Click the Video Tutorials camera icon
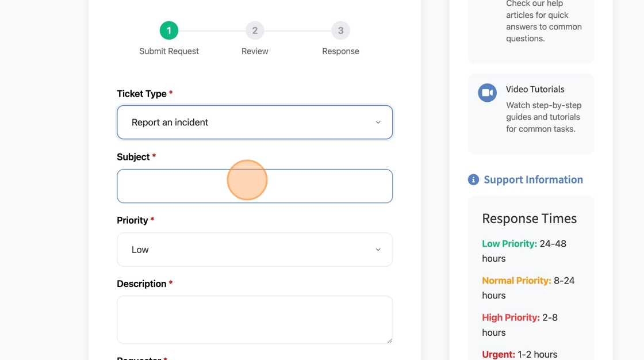 [488, 93]
